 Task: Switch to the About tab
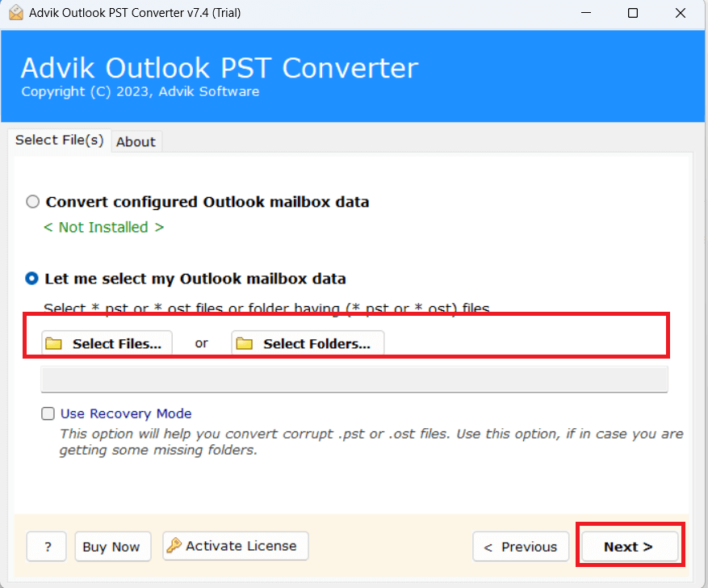coord(136,142)
